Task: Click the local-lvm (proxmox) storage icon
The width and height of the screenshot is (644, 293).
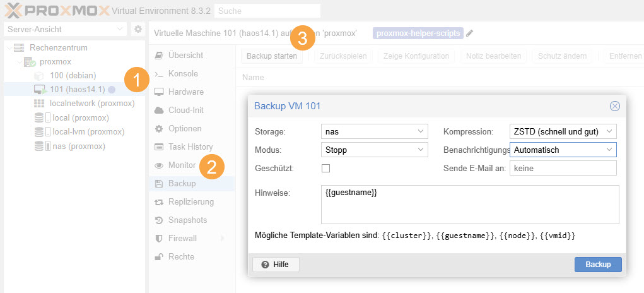Action: [39, 132]
